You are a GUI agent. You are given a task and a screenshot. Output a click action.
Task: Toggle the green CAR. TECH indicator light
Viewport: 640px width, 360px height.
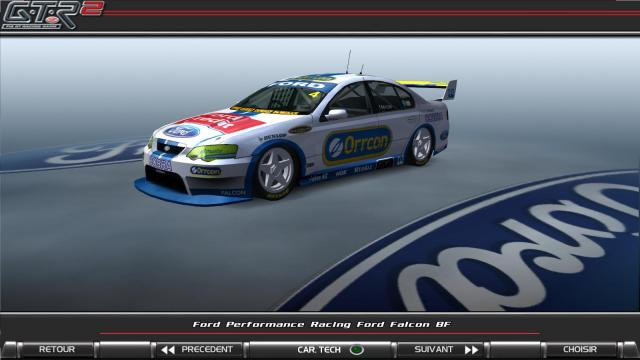tap(357, 350)
